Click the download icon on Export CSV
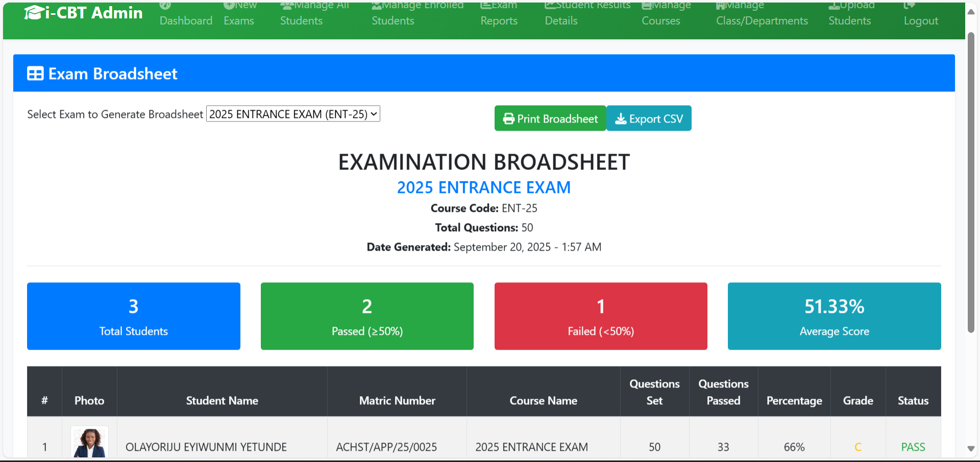Image resolution: width=980 pixels, height=462 pixels. coord(620,119)
